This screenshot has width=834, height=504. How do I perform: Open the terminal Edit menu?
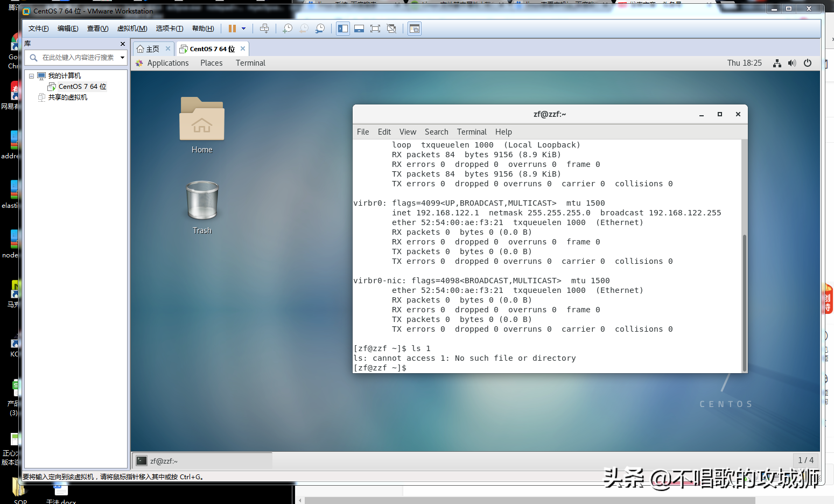coord(384,132)
